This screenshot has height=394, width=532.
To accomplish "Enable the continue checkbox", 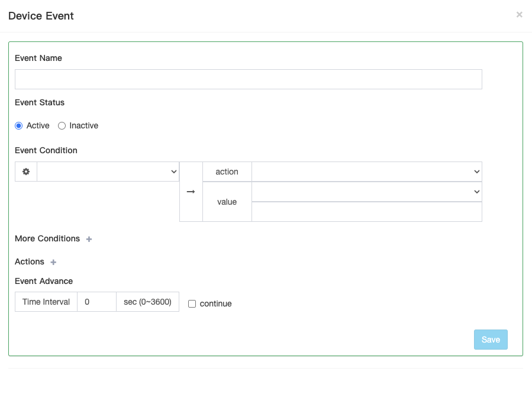I will pos(192,303).
